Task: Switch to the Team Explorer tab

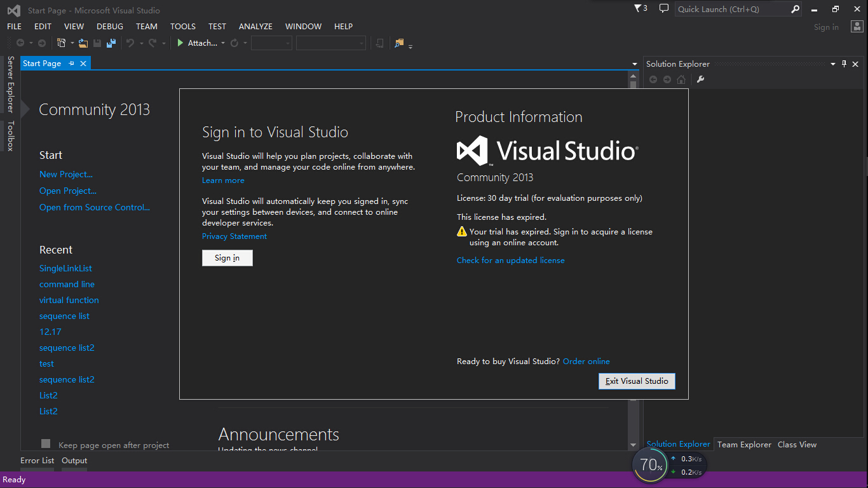Action: (744, 444)
